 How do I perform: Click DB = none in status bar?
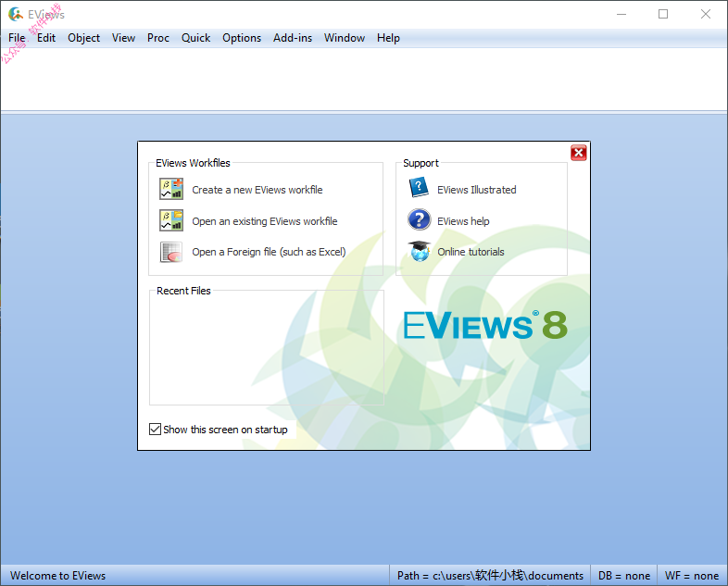point(623,575)
